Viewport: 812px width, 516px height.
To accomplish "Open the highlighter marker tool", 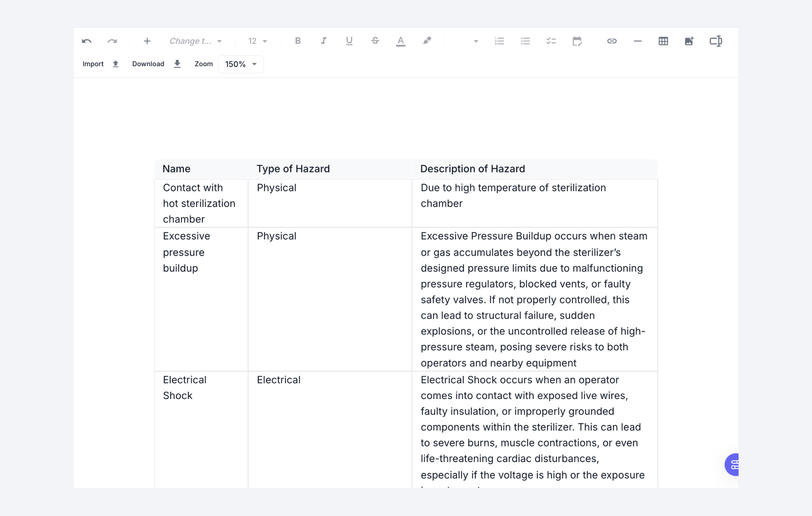I will (x=427, y=41).
